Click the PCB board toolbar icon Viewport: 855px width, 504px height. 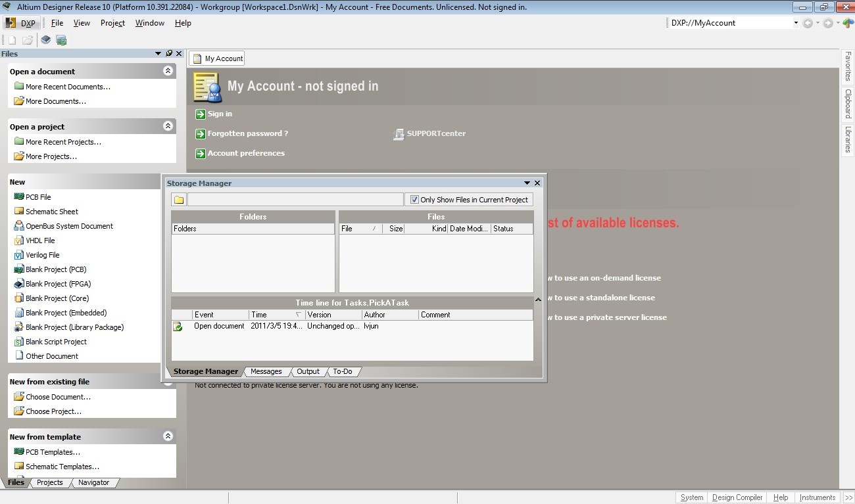61,40
